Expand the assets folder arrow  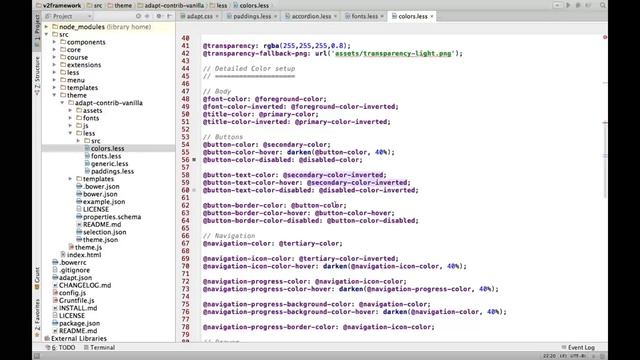point(71,111)
